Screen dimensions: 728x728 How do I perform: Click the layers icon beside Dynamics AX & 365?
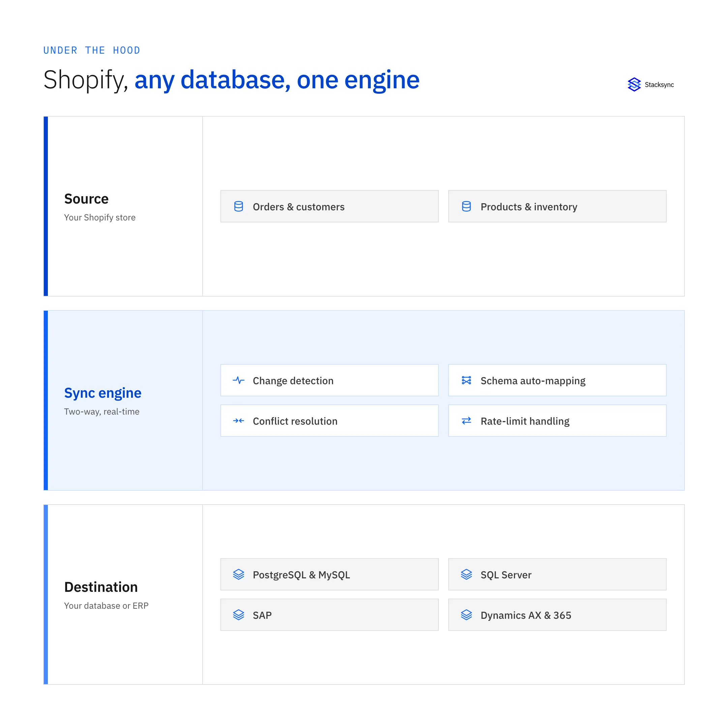tap(466, 614)
